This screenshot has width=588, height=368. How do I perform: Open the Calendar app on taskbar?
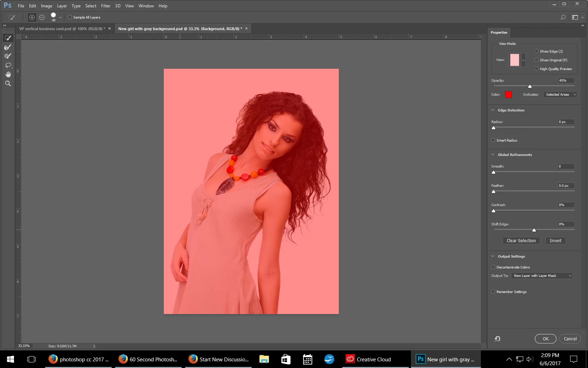click(x=308, y=359)
